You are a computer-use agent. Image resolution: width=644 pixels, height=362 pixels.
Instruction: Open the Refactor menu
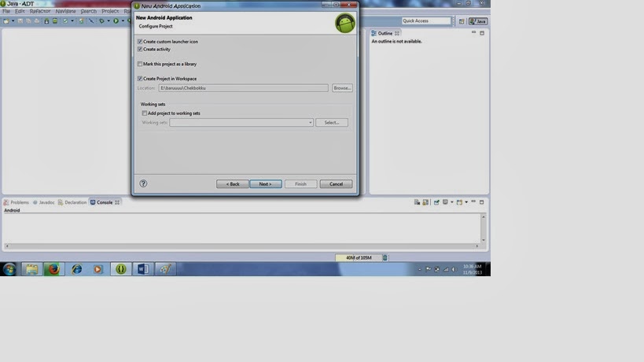tap(40, 11)
